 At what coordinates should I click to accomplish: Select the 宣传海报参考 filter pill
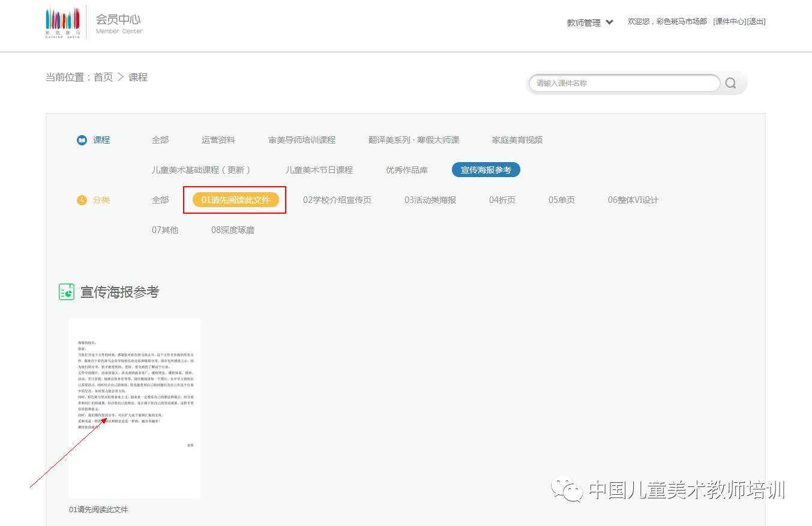[x=486, y=170]
